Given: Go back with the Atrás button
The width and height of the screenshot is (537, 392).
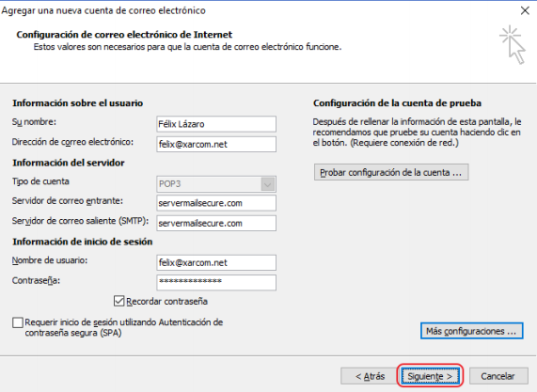Looking at the screenshot, I should (x=370, y=376).
